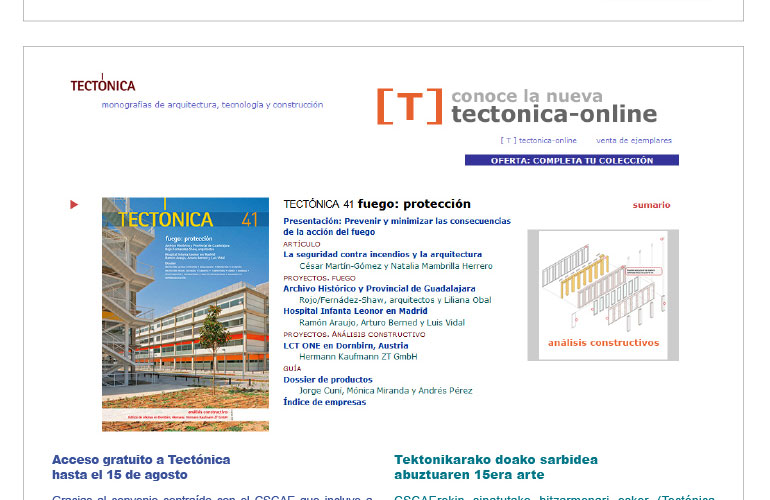Image resolution: width=770 pixels, height=500 pixels.
Task: Open 'Archivo Histórico y Provincial de Guadalajara'
Action: 379,289
